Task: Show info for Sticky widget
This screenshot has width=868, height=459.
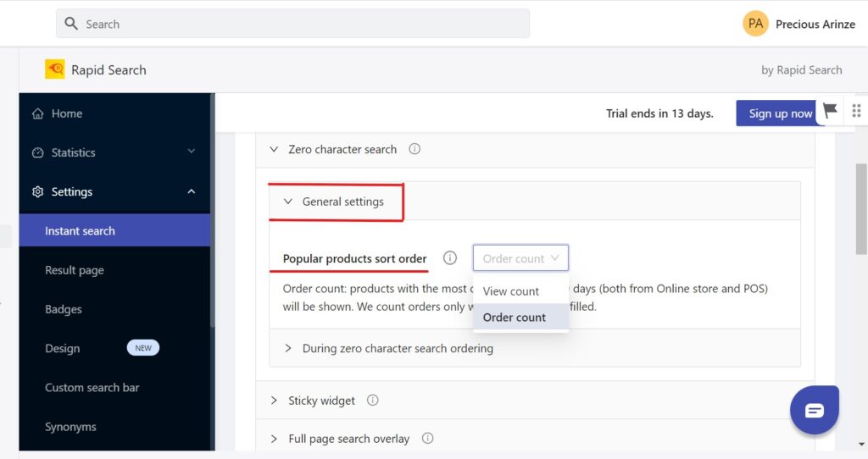Action: tap(373, 400)
